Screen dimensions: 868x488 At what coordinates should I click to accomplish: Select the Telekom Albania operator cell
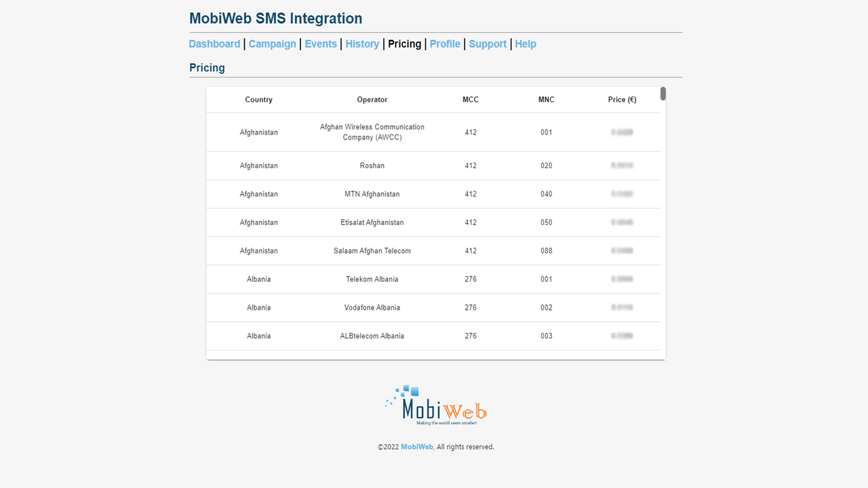372,280
